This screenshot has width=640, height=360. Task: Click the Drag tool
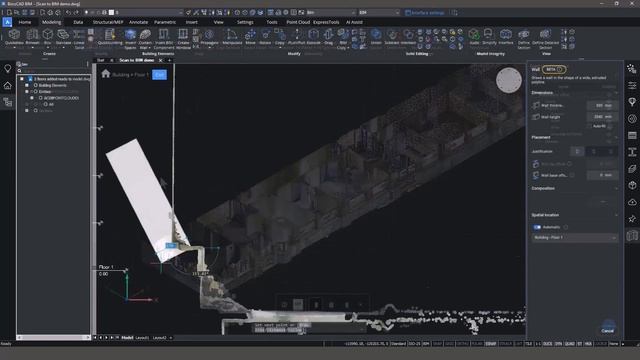pos(329,37)
